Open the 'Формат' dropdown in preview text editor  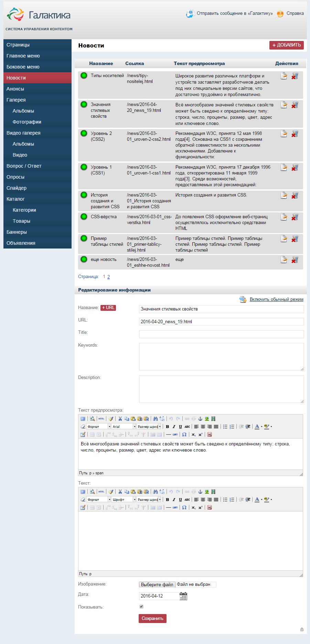coord(98,426)
